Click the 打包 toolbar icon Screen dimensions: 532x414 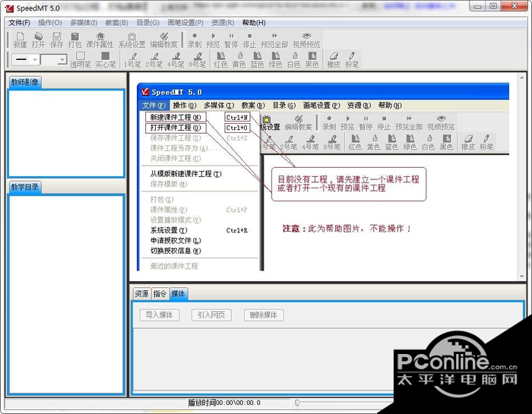click(75, 40)
